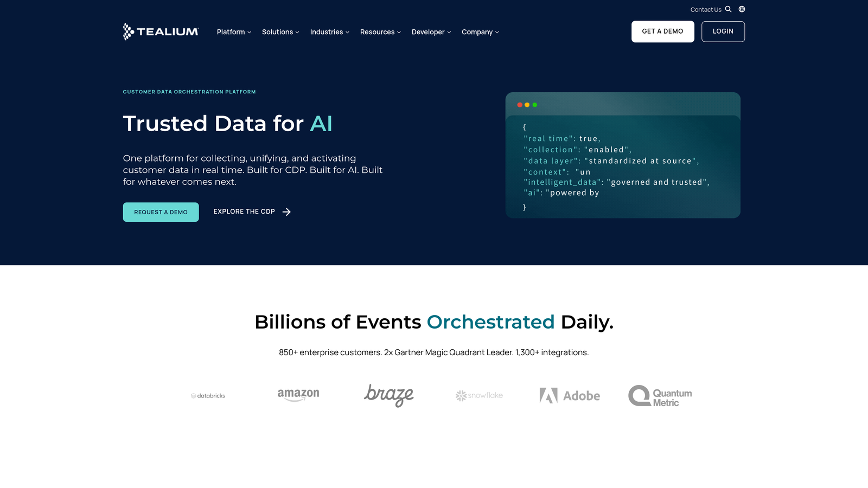Click the '"real time": true' code line
This screenshot has width=868, height=488.
tap(562, 139)
